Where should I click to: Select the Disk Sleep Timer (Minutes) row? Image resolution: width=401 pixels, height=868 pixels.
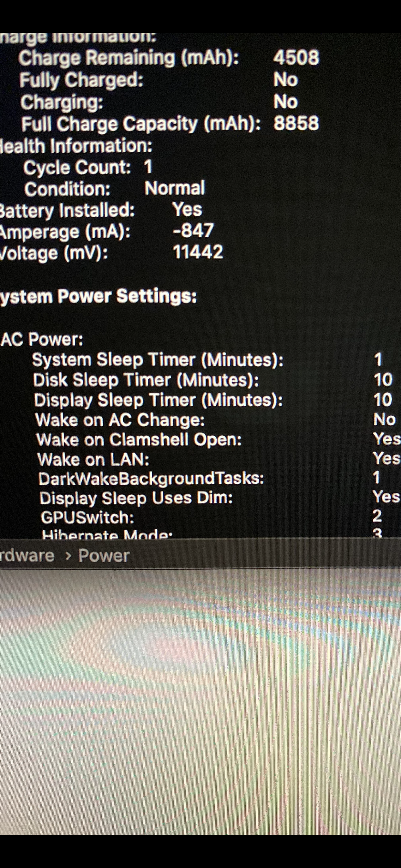coord(213,380)
